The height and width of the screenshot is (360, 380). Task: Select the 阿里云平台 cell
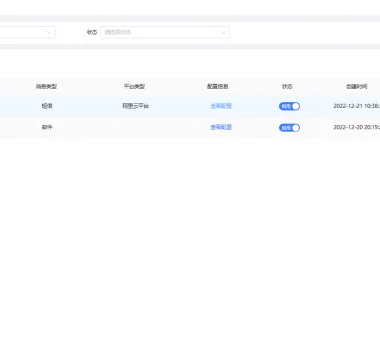[x=136, y=106]
